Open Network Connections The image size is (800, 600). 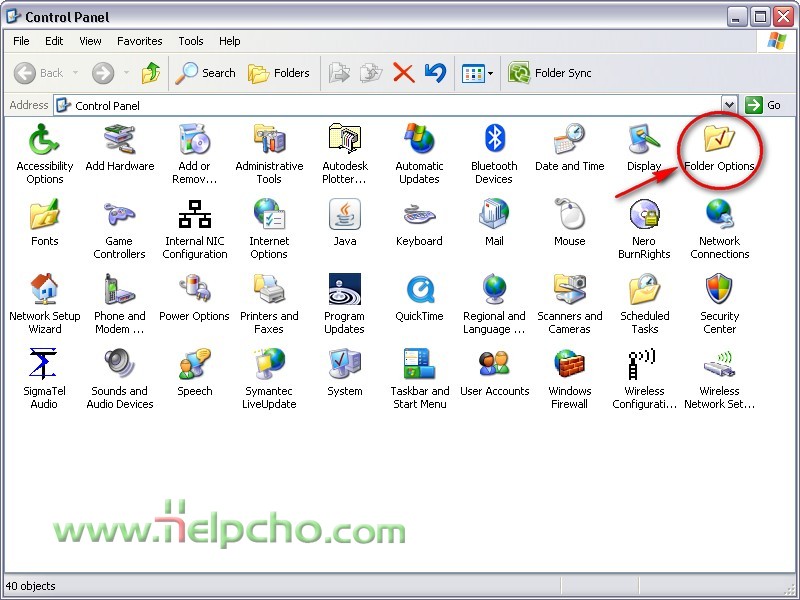click(x=719, y=229)
